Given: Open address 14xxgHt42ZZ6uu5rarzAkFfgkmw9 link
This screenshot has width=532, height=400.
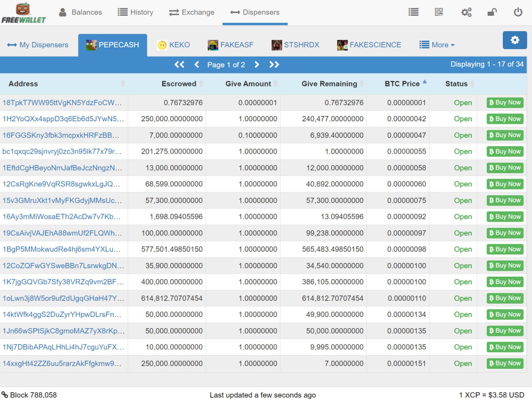Looking at the screenshot, I should [62, 363].
